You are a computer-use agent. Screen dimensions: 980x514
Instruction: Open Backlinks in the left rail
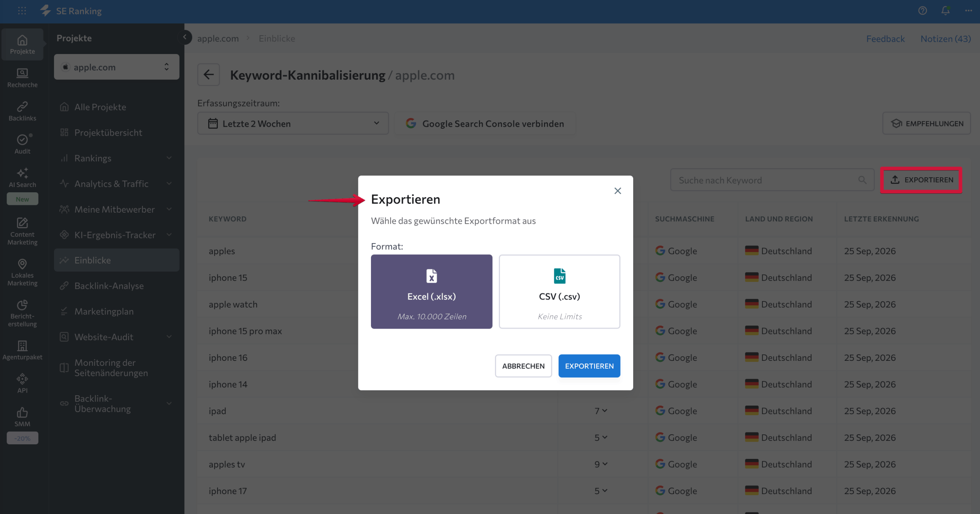22,111
